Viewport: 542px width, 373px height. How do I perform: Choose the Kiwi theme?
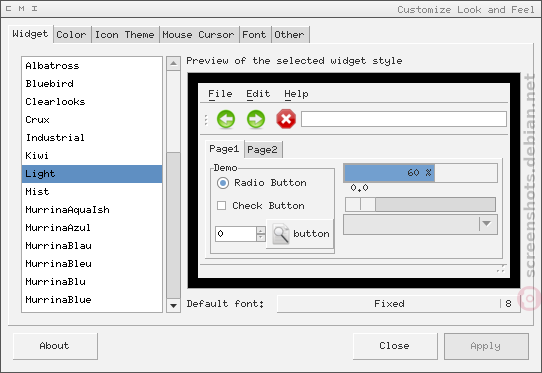[x=92, y=156]
